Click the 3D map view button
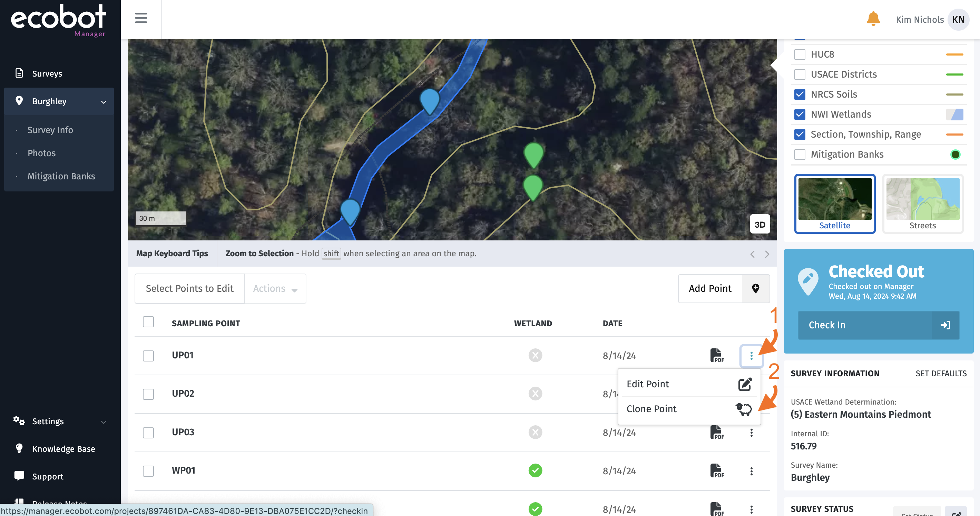 (x=759, y=224)
